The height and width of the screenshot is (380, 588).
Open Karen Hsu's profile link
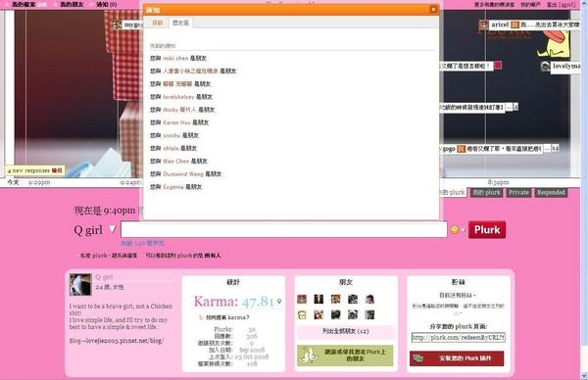[x=176, y=122]
